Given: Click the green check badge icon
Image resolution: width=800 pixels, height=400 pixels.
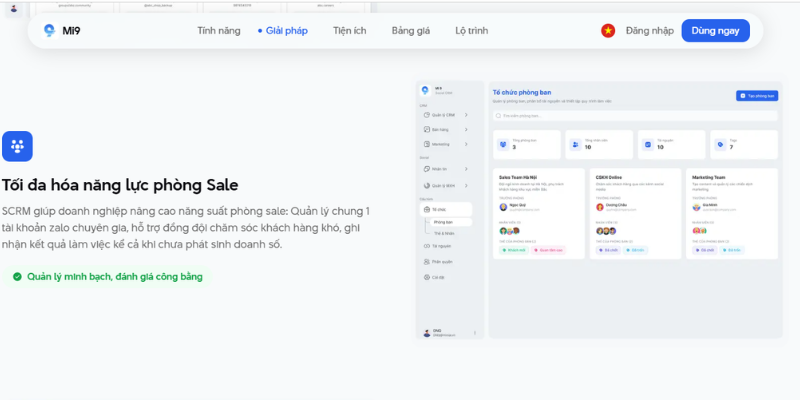Looking at the screenshot, I should coord(17,276).
